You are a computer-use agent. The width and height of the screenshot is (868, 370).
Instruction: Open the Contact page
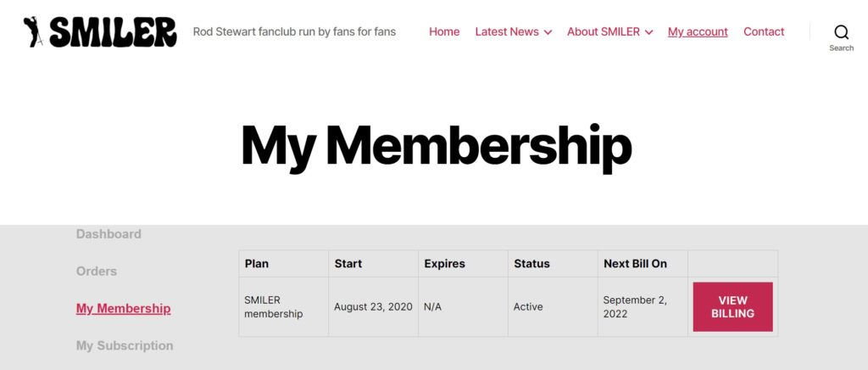coord(764,31)
